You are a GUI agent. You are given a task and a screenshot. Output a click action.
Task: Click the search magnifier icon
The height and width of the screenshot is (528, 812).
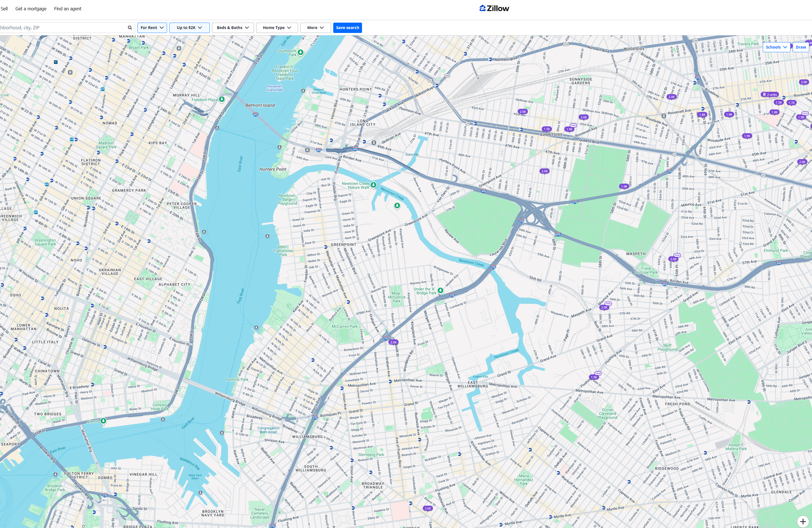tap(130, 28)
